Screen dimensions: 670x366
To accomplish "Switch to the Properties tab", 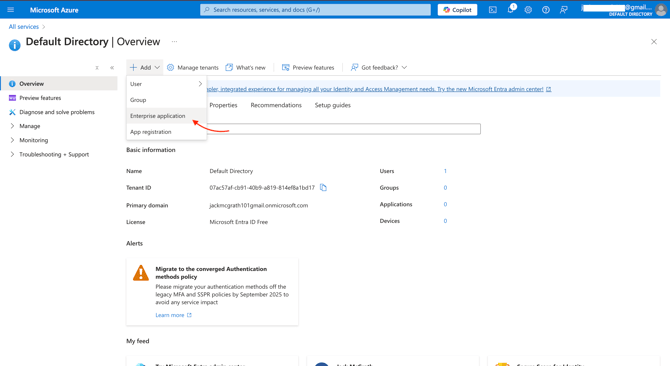I will tap(223, 105).
